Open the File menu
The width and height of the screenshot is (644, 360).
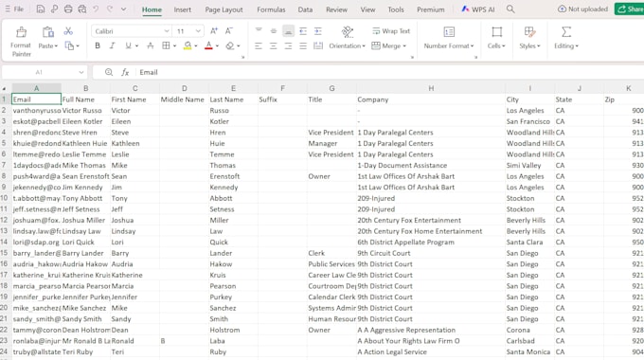14,9
